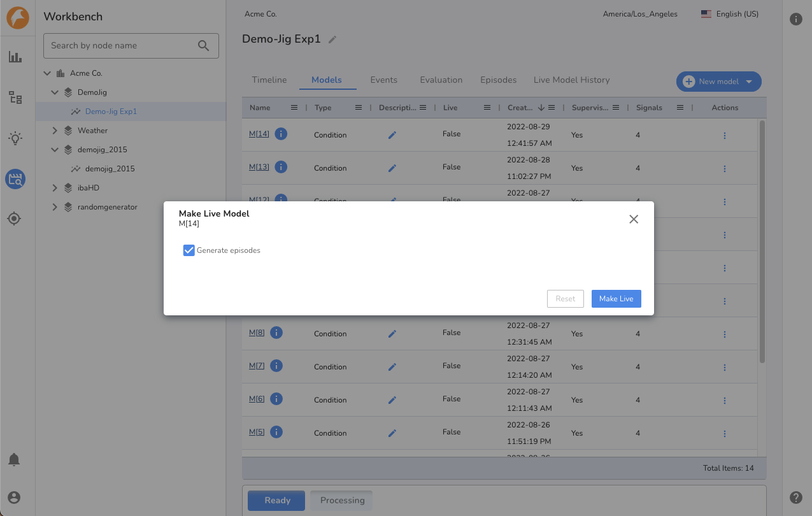Edit description of model M[14]
This screenshot has width=812, height=516.
click(392, 135)
